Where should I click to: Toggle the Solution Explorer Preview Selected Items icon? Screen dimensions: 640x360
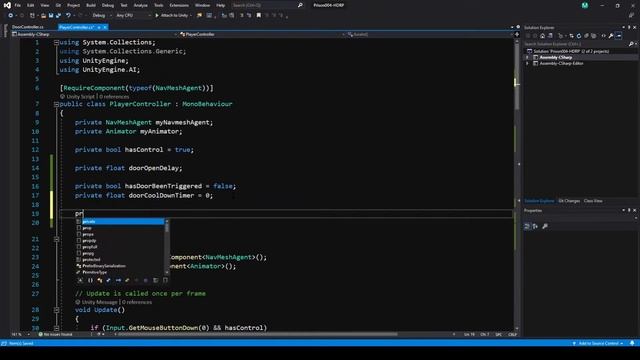(619, 36)
